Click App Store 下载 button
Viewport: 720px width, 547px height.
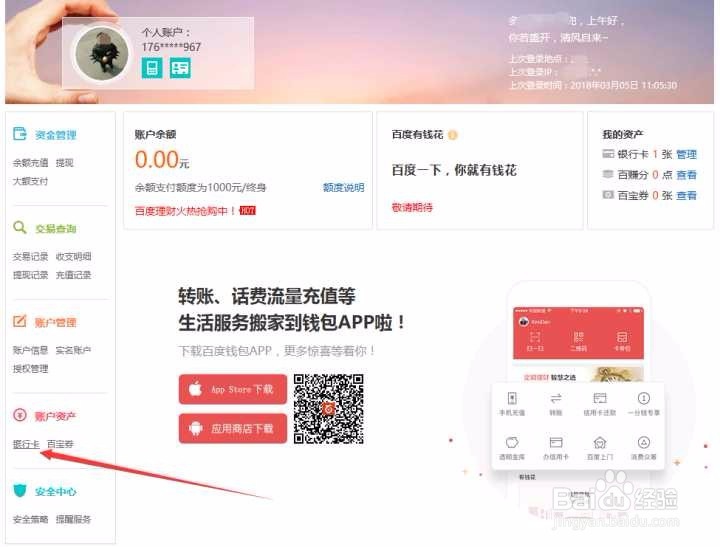(233, 389)
